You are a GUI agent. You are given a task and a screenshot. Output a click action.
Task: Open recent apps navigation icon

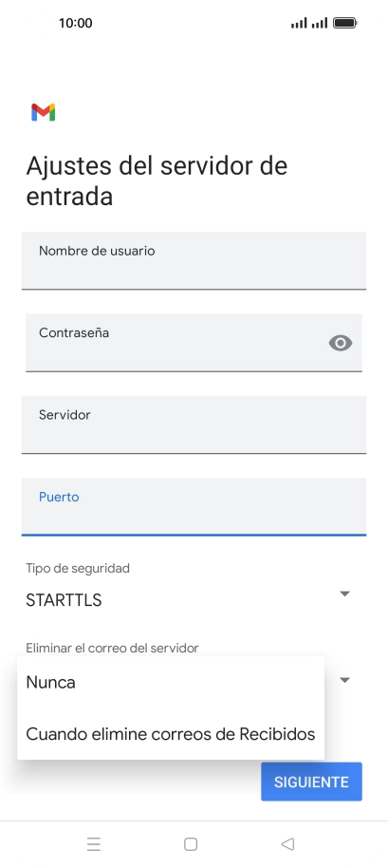point(93,844)
